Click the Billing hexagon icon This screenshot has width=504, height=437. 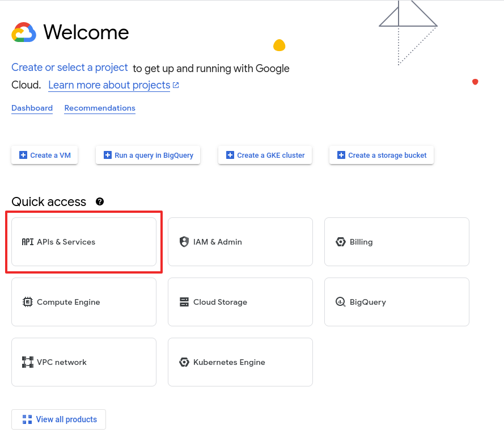[x=340, y=242]
